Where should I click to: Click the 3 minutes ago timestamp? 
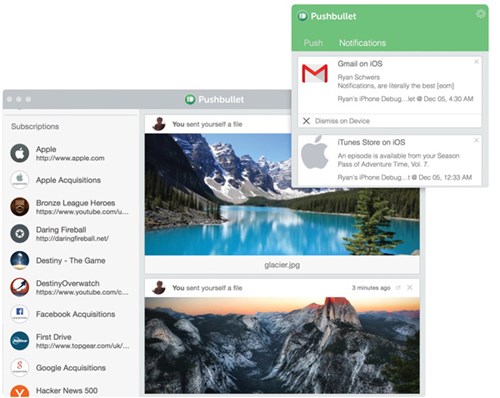[x=371, y=288]
